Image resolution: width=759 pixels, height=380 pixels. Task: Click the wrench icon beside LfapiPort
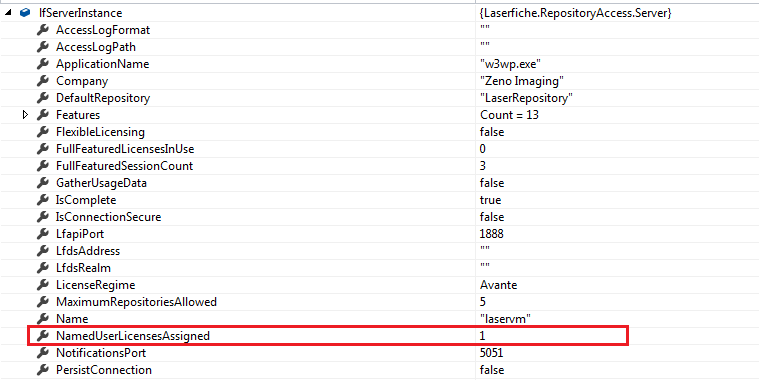pos(43,234)
